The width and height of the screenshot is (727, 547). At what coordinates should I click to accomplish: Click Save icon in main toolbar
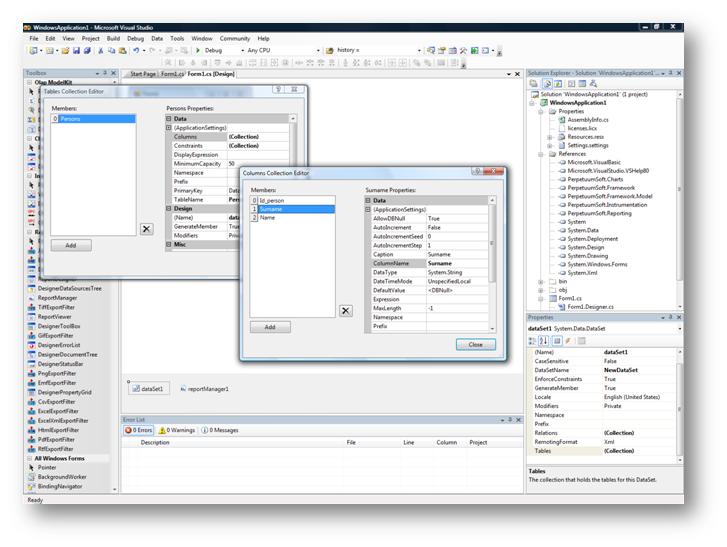tap(77, 51)
